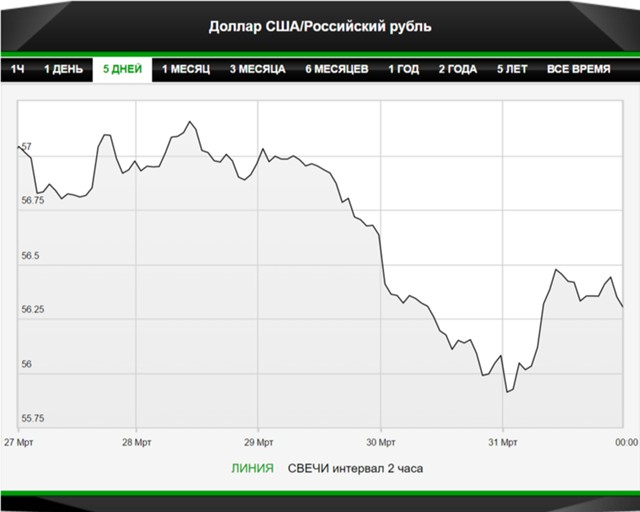Show the 6 МЕСЯЦЕВ chart range
The height and width of the screenshot is (512, 640).
[x=337, y=70]
